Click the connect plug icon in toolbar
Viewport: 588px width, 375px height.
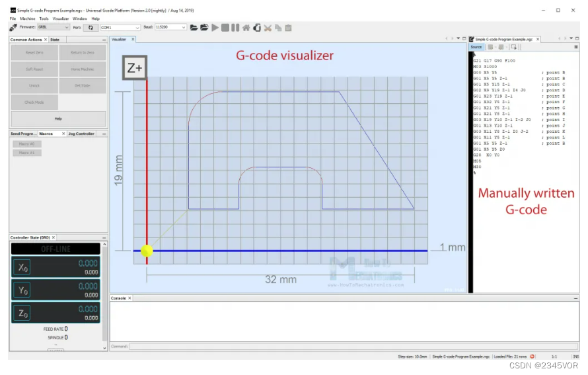[13, 27]
